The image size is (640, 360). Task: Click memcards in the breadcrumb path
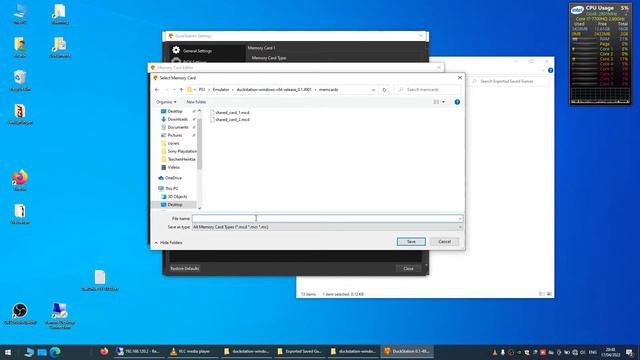(x=329, y=90)
